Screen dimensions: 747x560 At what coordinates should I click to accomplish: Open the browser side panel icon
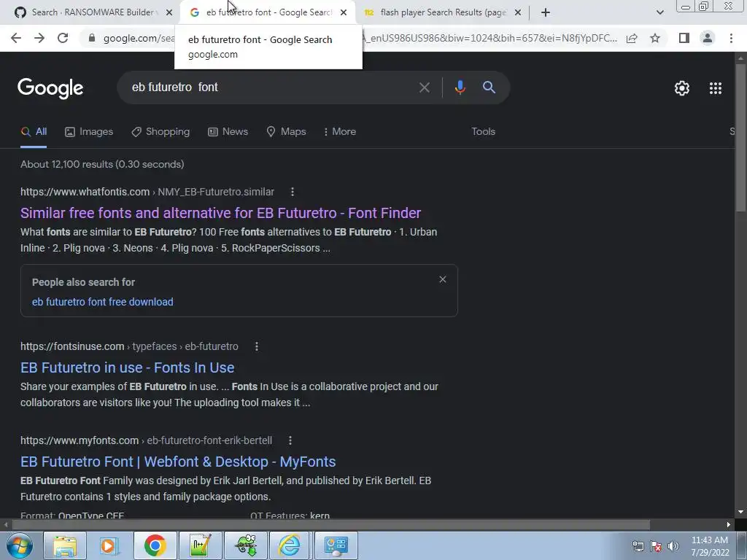coord(684,38)
